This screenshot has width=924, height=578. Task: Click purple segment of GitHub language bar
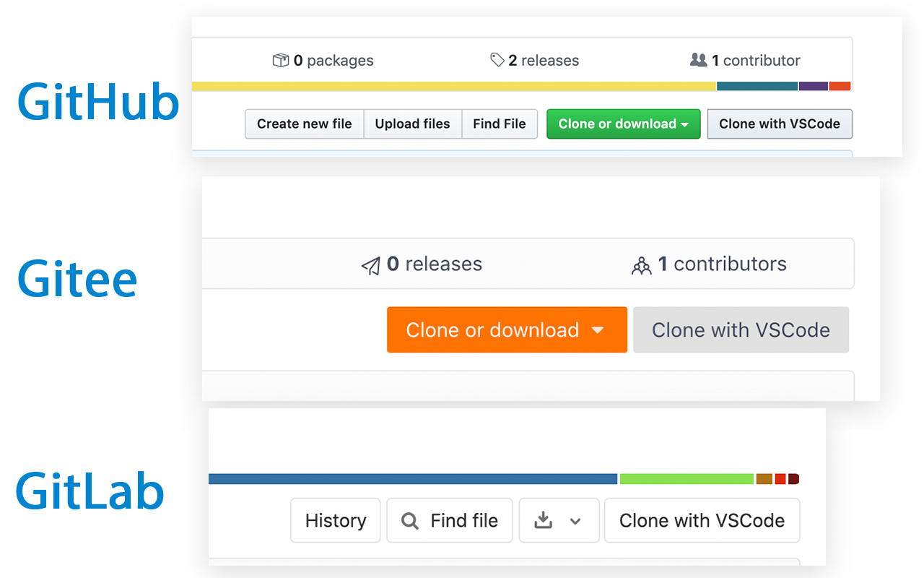(x=814, y=86)
